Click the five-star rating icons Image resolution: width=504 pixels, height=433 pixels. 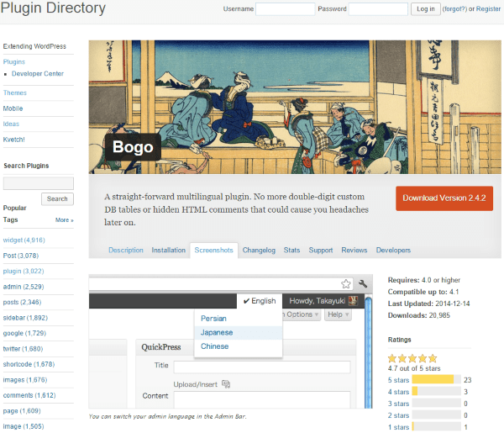click(x=407, y=358)
